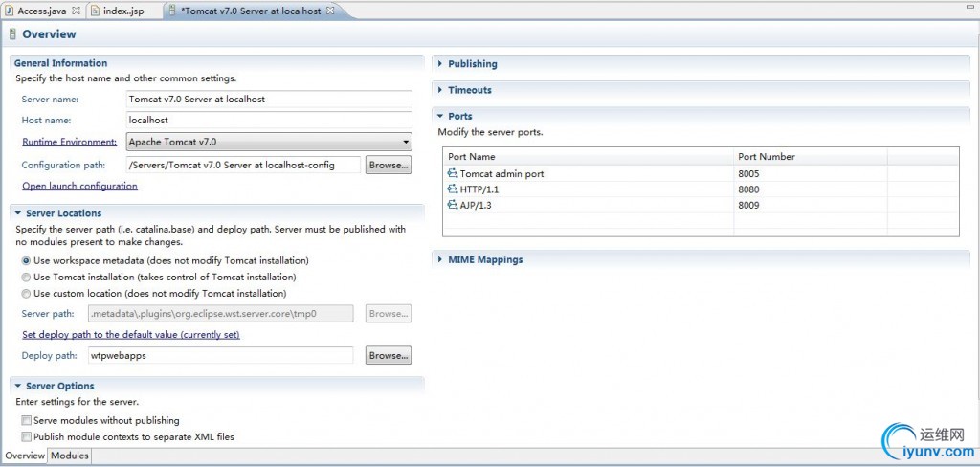The height and width of the screenshot is (467, 980).
Task: Select Use custom location radio option
Action: tap(26, 293)
